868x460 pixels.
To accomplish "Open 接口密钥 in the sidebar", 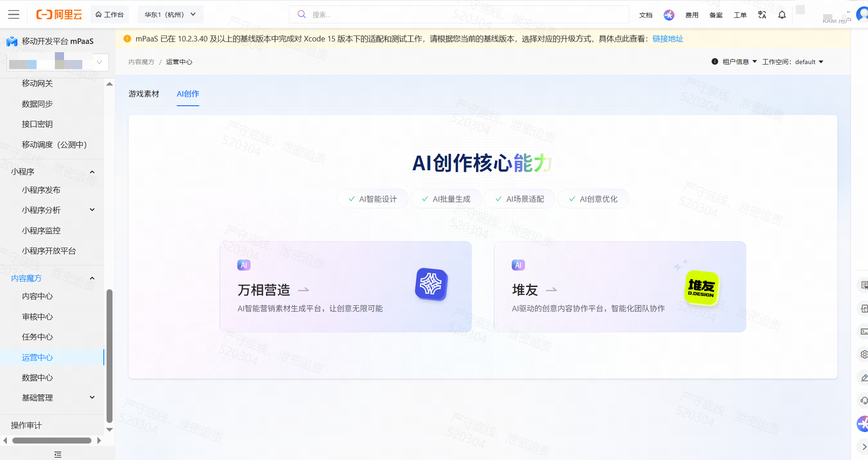I will [x=38, y=124].
